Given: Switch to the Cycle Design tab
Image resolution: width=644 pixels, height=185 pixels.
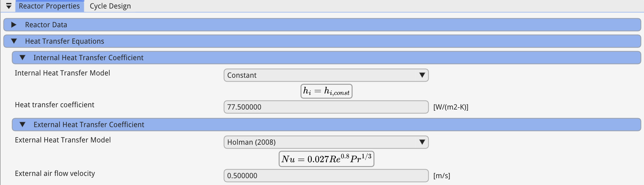Looking at the screenshot, I should [x=110, y=6].
